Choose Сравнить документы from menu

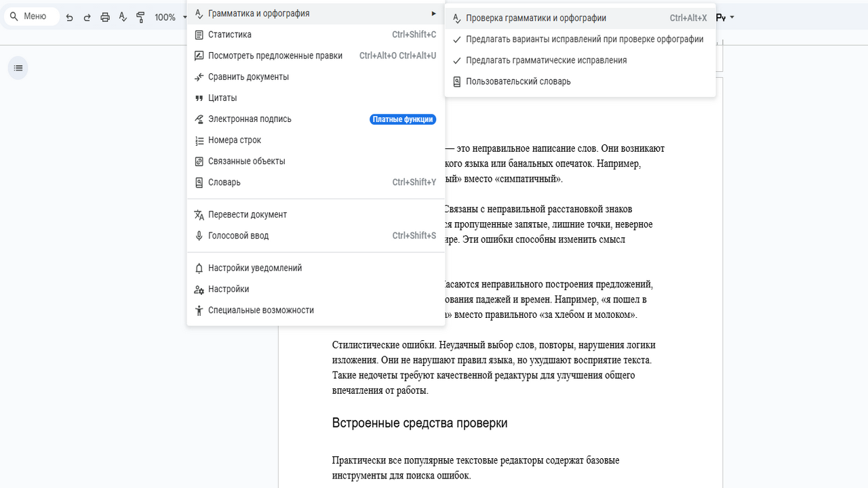pyautogui.click(x=248, y=77)
